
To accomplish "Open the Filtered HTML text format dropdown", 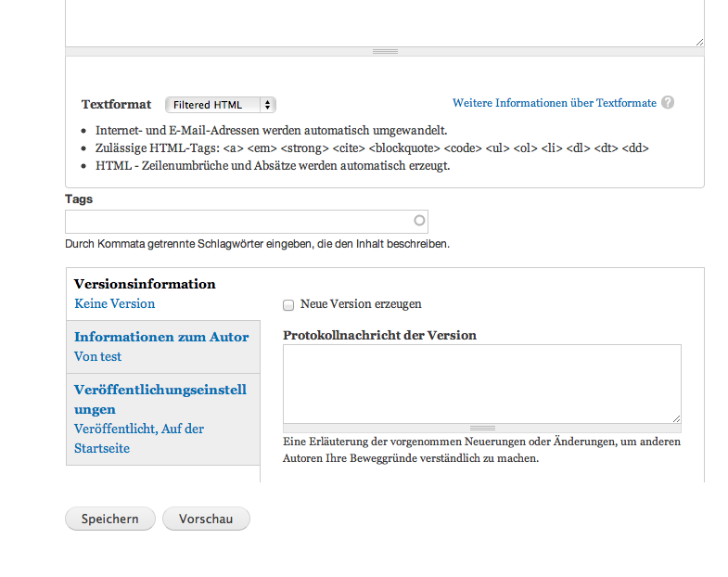I will tap(220, 105).
